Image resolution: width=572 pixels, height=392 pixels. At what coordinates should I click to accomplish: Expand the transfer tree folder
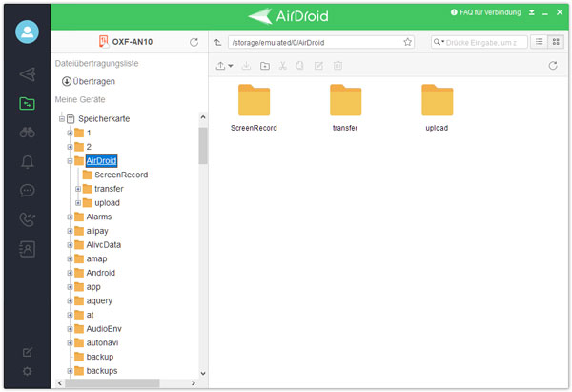coord(78,189)
